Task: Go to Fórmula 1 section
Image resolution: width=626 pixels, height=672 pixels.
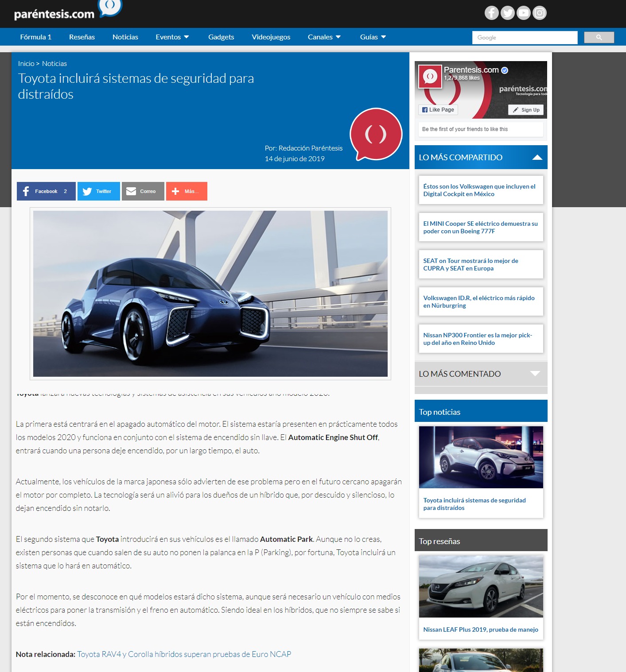Action: click(x=36, y=37)
